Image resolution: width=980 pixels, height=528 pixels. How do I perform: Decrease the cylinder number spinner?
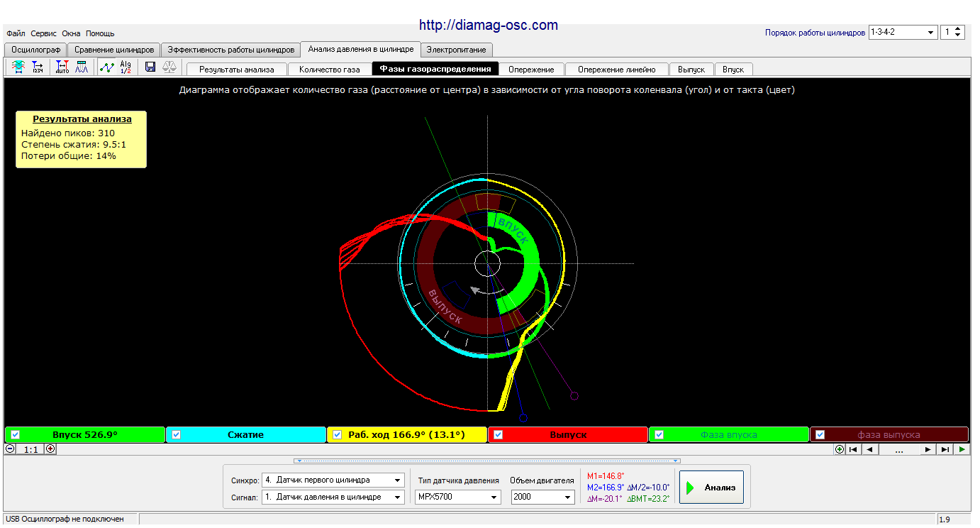pyautogui.click(x=959, y=35)
